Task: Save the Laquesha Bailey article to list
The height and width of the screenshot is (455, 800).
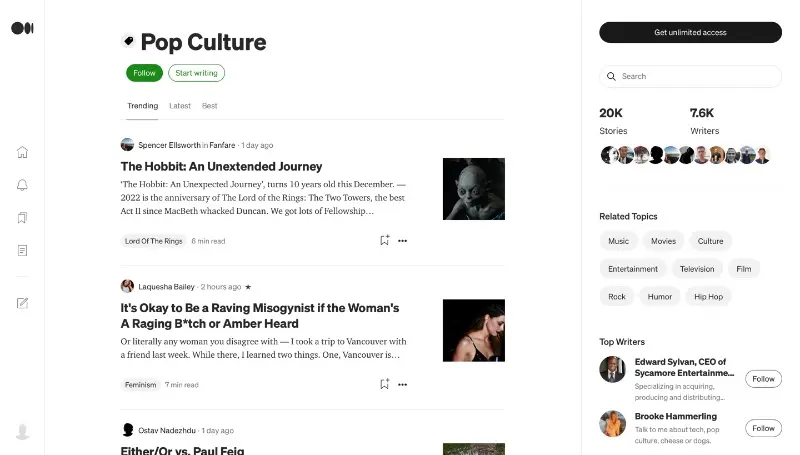Action: pyautogui.click(x=384, y=384)
